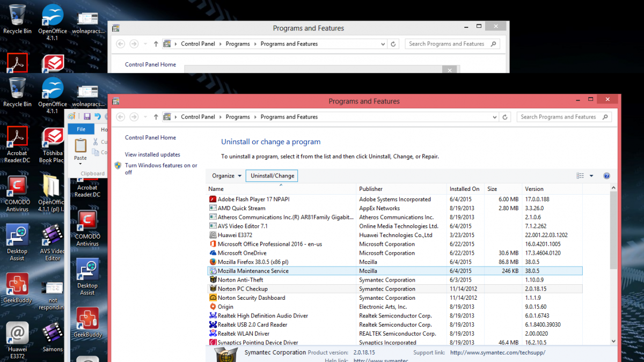644x362 pixels.
Task: Select the Microsoft OneDrive cloud icon
Action: click(213, 253)
